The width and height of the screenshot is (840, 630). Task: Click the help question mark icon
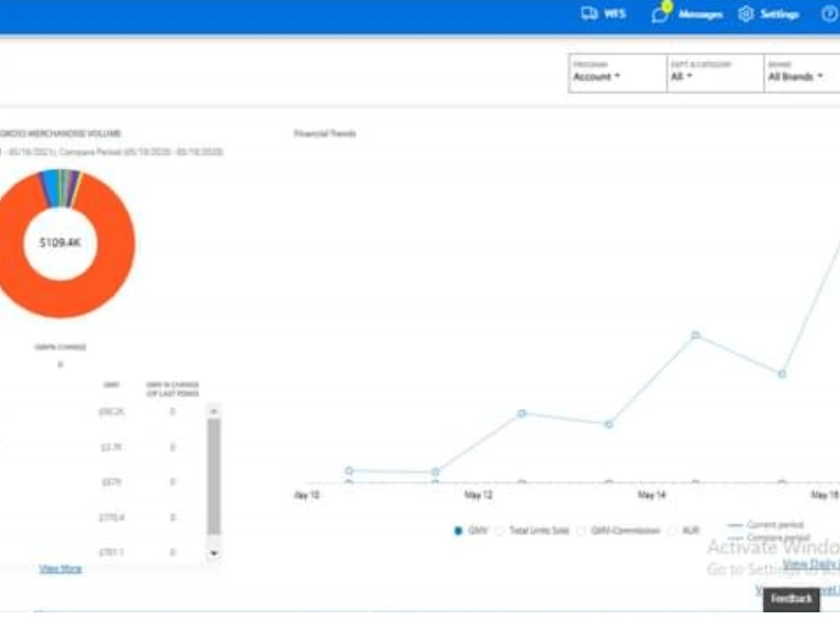pyautogui.click(x=829, y=14)
